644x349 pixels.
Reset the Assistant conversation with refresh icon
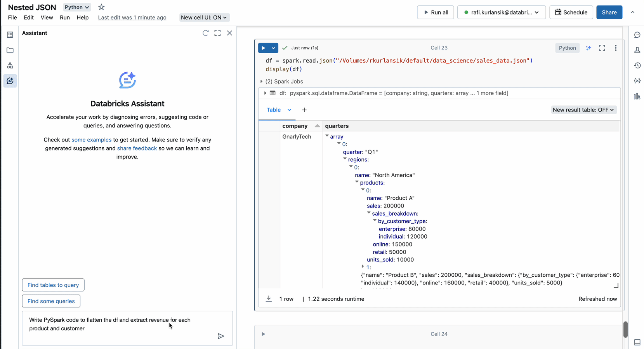click(x=205, y=33)
